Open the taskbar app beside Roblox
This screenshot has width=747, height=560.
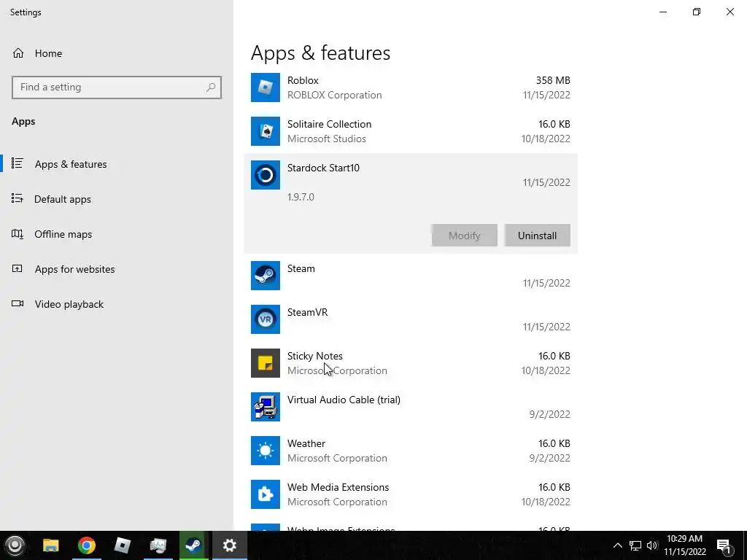coord(158,545)
